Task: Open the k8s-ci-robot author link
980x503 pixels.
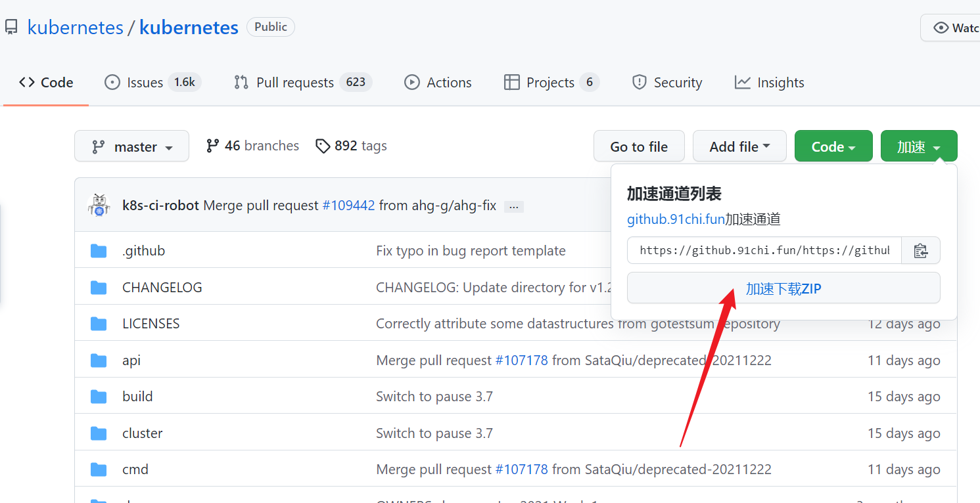Action: point(160,206)
